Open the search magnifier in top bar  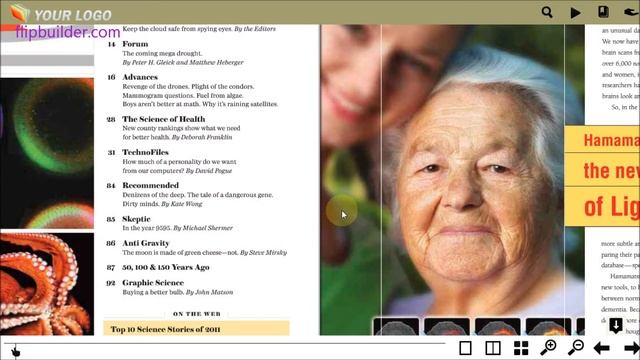pos(547,12)
